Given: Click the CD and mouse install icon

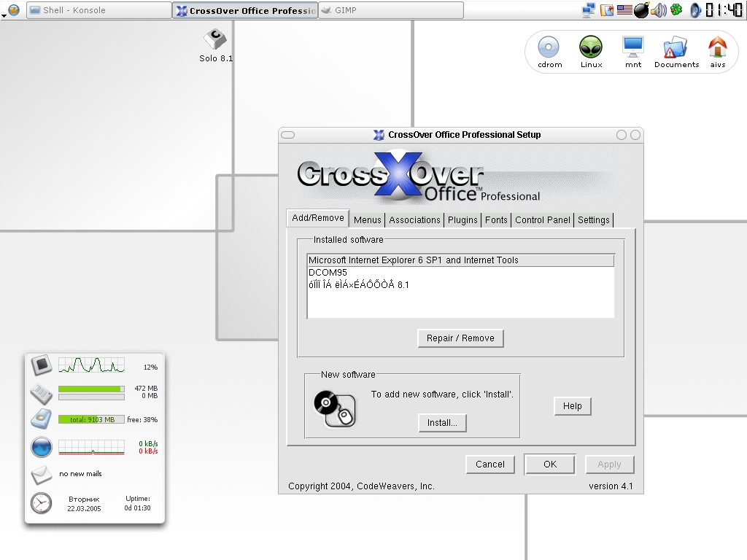Looking at the screenshot, I should click(x=334, y=408).
